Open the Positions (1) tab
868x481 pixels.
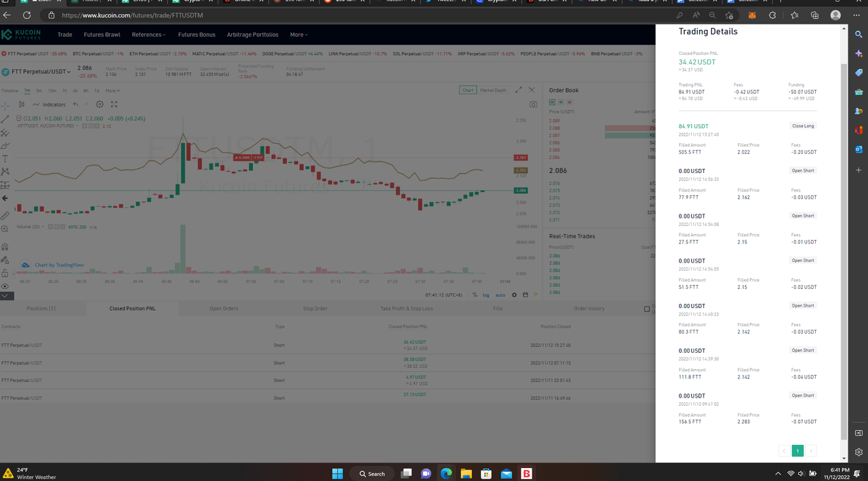[41, 309]
